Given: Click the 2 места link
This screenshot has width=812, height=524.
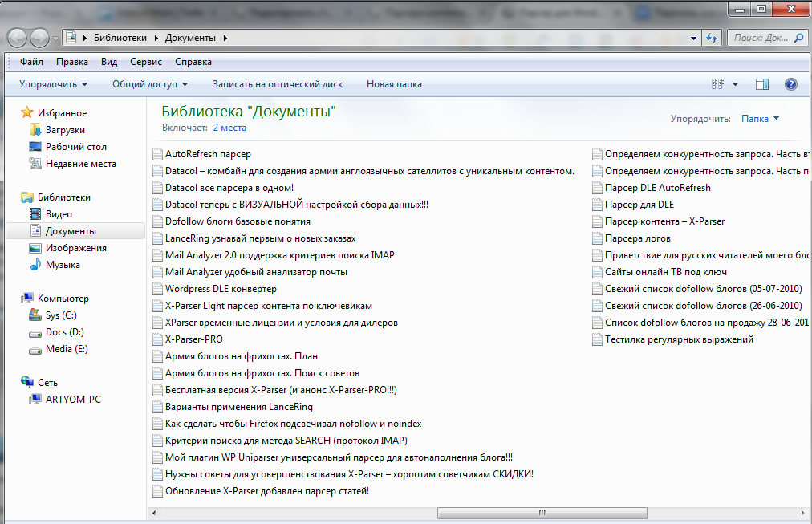Looking at the screenshot, I should coord(229,128).
